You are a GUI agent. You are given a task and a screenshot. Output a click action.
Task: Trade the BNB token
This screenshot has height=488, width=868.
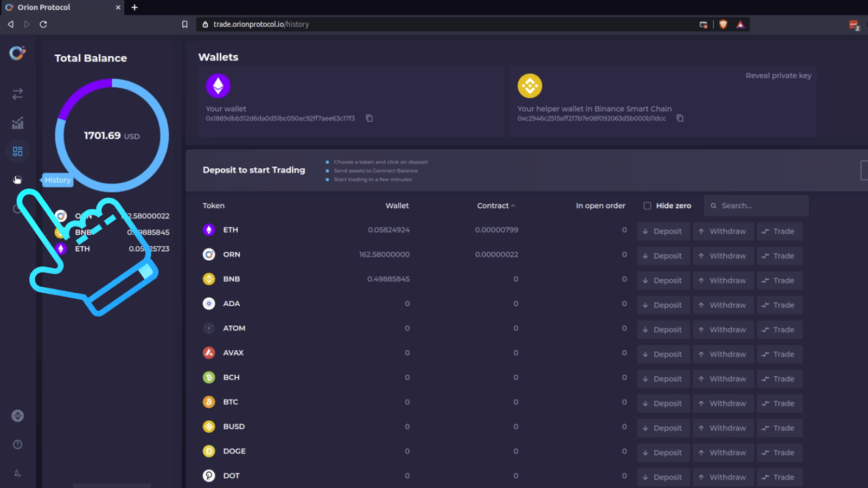click(779, 281)
